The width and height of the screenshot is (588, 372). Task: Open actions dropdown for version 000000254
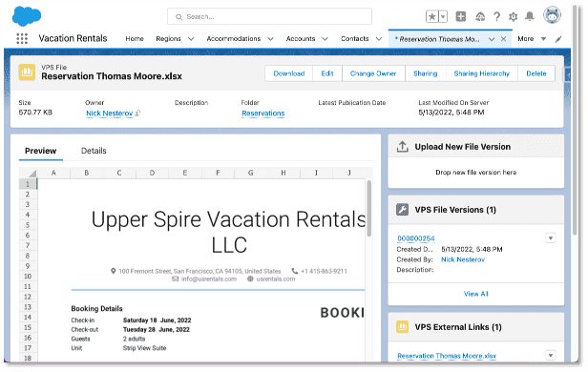550,238
